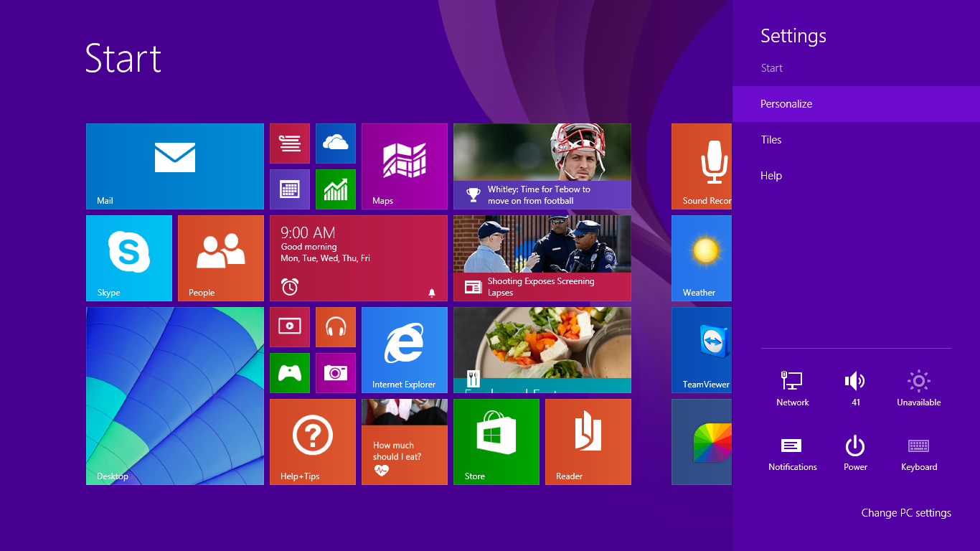Click the Power icon
The image size is (980, 551).
point(855,452)
